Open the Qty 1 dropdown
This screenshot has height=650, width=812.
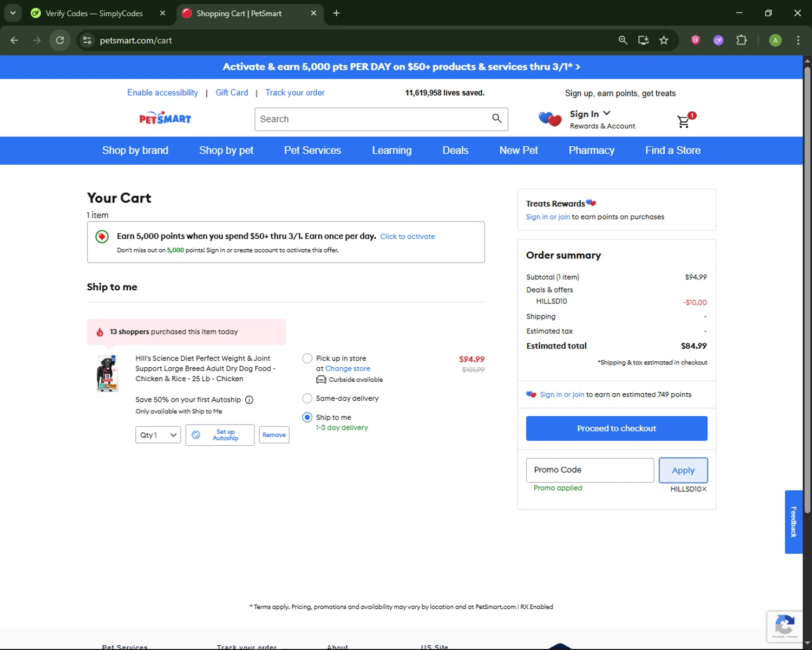158,435
